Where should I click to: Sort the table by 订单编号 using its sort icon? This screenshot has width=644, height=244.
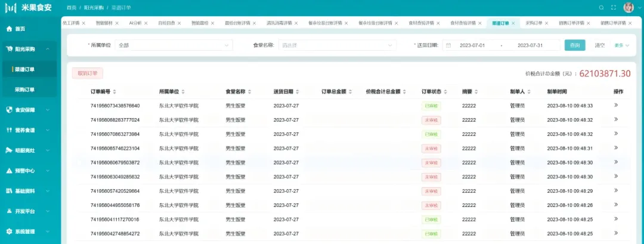(114, 92)
